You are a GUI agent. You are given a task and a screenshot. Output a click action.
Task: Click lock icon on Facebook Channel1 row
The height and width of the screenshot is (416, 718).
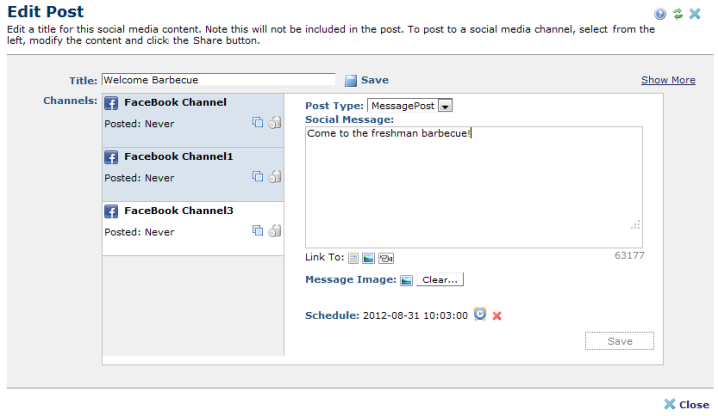click(274, 177)
